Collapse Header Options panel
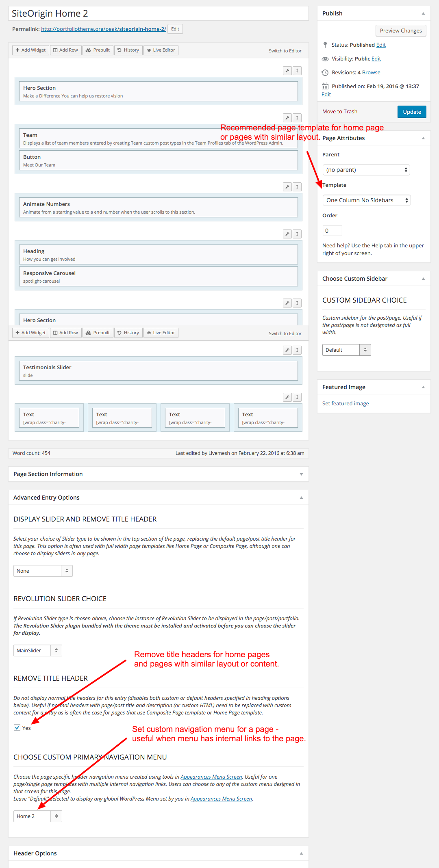Viewport: 439px width, 868px height. [x=301, y=853]
